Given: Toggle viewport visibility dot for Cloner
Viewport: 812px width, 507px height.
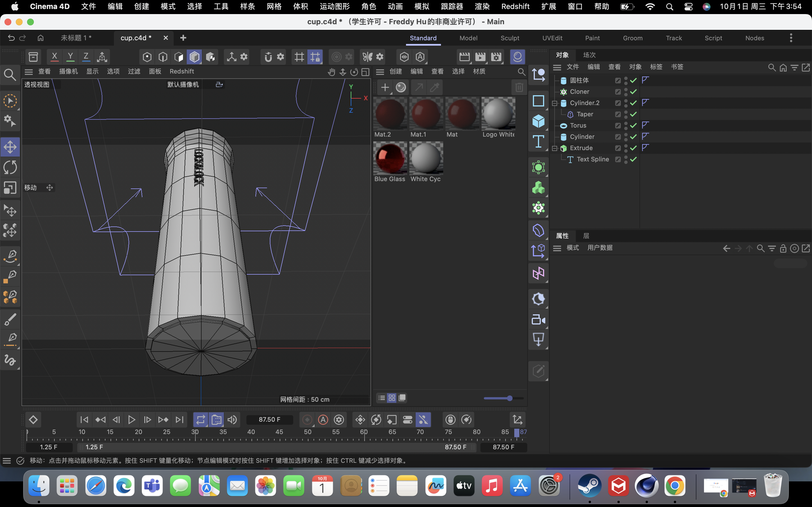Looking at the screenshot, I should click(x=626, y=90).
